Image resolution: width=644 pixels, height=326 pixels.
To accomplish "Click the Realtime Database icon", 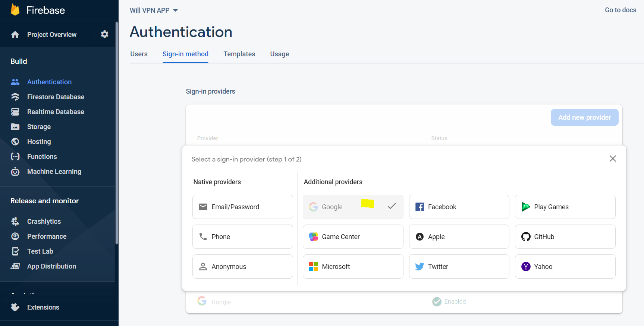I will tap(15, 112).
